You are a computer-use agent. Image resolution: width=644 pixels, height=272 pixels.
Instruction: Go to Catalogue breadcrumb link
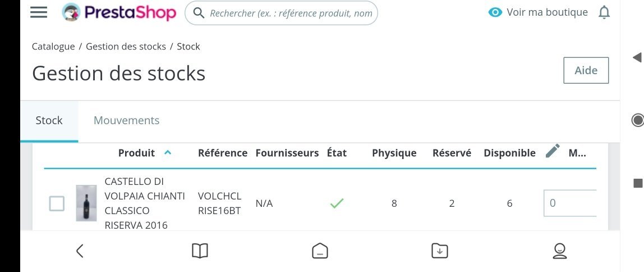53,47
